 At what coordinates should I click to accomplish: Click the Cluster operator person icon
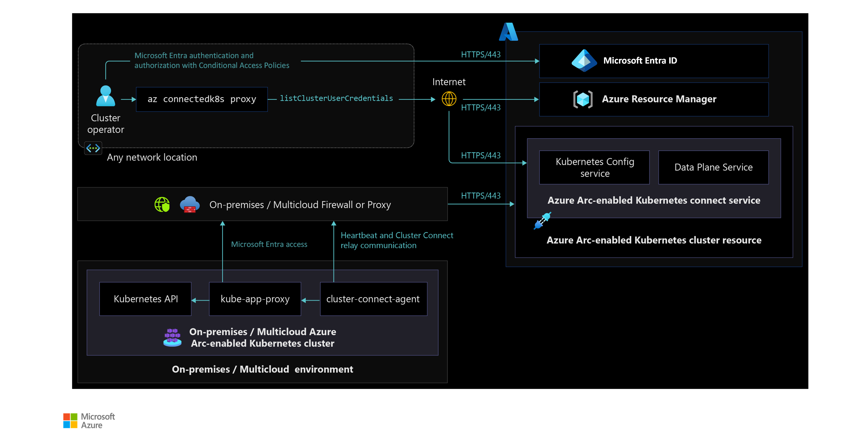click(x=106, y=96)
